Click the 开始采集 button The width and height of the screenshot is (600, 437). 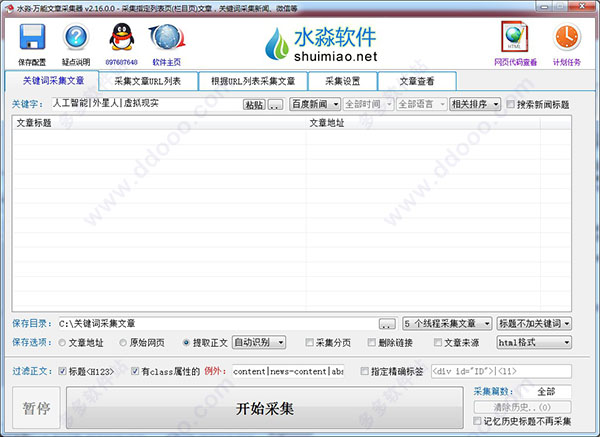pyautogui.click(x=265, y=408)
